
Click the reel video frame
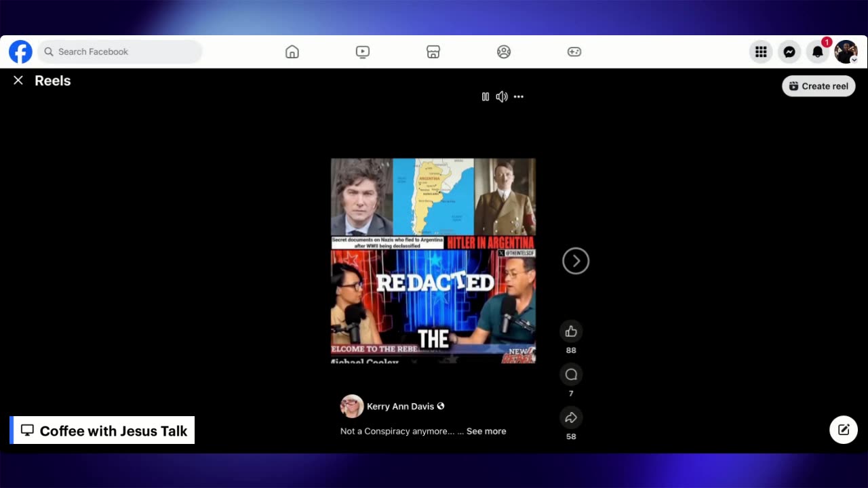433,261
